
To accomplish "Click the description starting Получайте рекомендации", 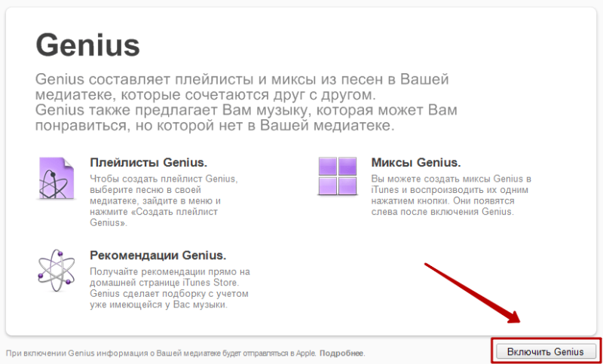I will pos(170,289).
